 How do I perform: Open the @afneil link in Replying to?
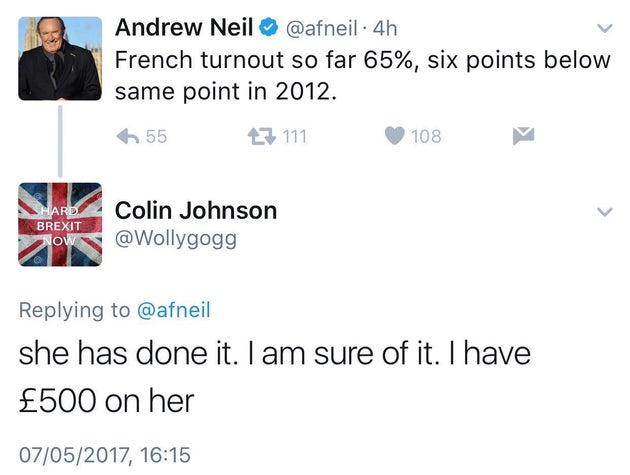174,310
